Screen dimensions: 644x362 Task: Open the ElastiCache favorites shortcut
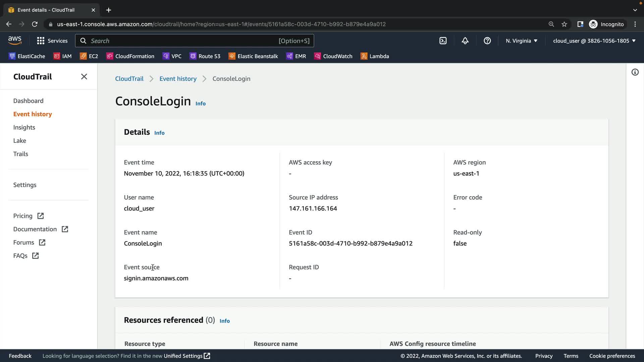27,56
